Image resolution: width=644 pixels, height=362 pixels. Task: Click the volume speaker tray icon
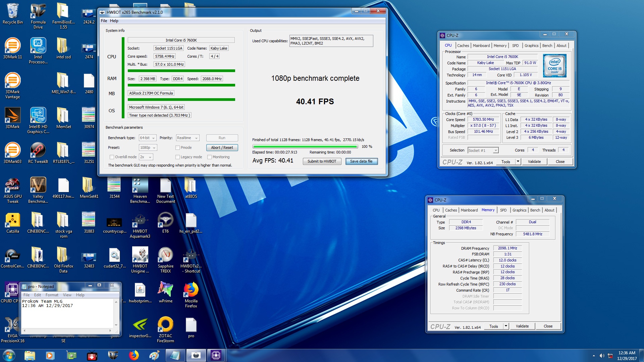602,356
